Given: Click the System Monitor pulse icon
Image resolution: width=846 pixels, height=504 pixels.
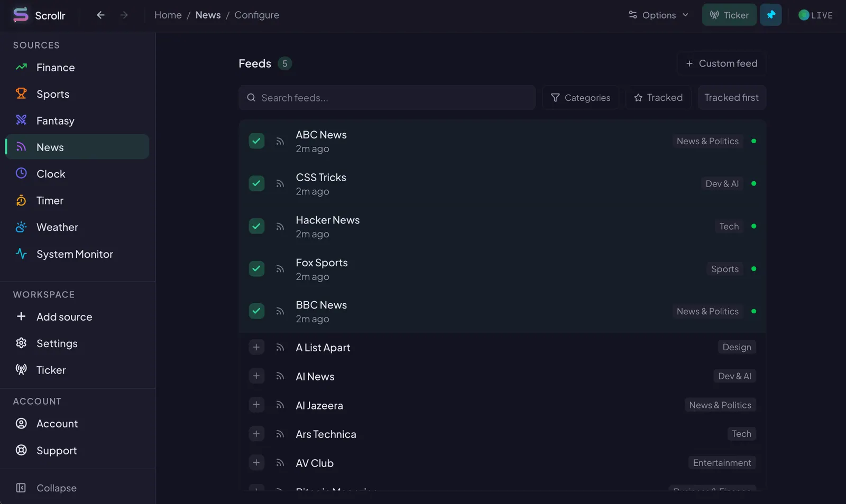Looking at the screenshot, I should (x=21, y=254).
